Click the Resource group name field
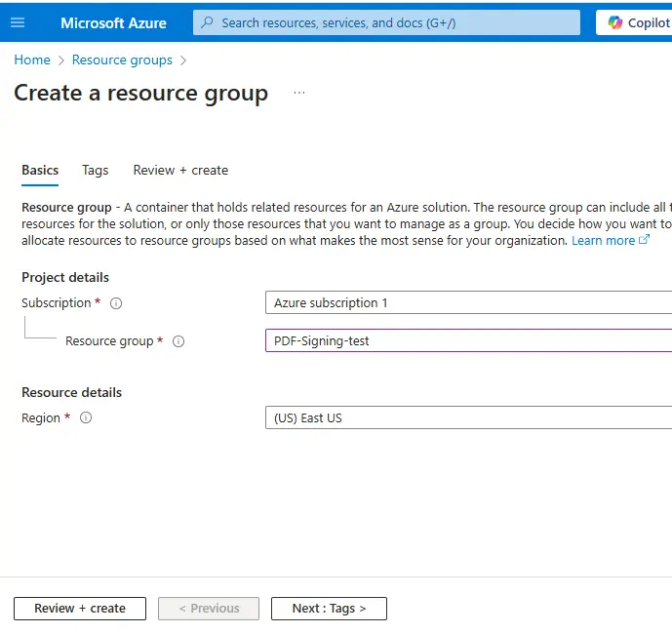672x634 pixels. tap(468, 340)
